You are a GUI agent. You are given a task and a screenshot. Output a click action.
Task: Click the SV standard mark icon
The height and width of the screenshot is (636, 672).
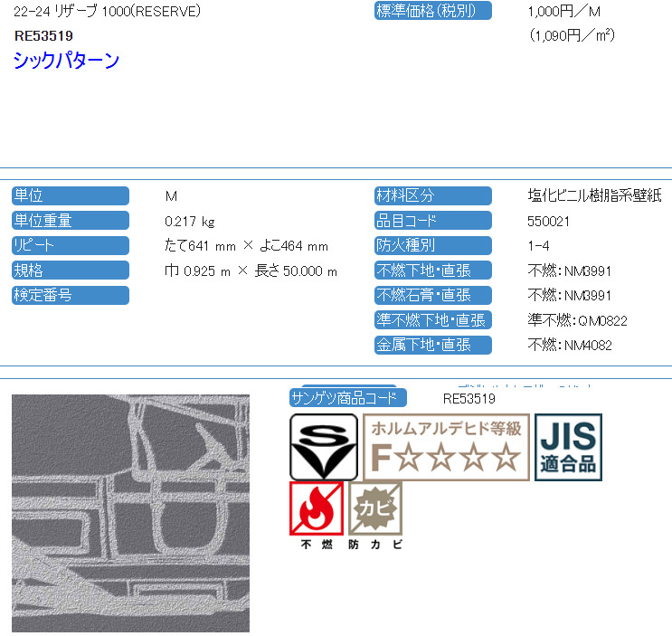click(324, 447)
